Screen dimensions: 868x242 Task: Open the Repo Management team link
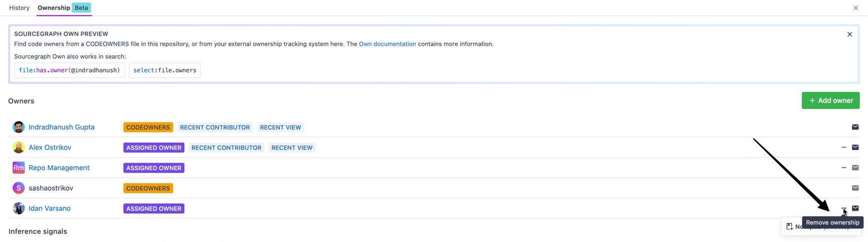tap(59, 168)
